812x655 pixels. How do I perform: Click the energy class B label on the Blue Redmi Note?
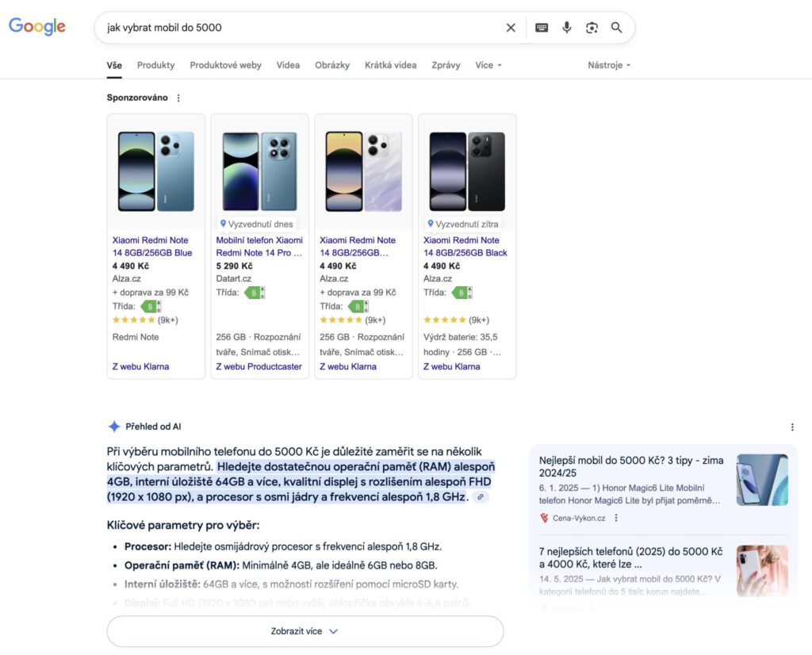tap(150, 307)
